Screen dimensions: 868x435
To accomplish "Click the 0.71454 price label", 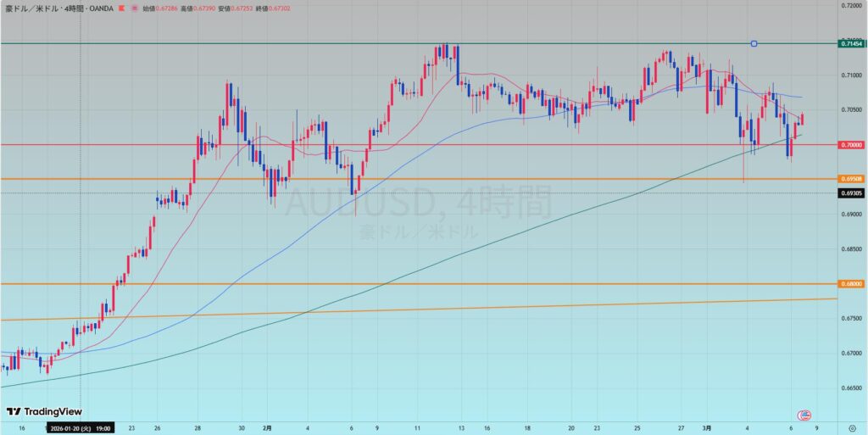I will (x=851, y=43).
